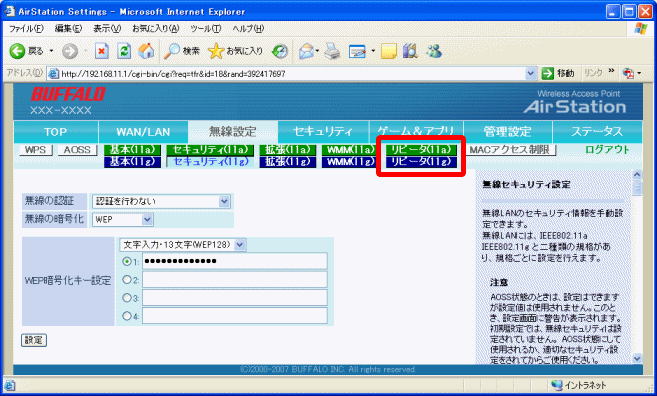Click the 移動 (Go) green arrow button

[558, 73]
